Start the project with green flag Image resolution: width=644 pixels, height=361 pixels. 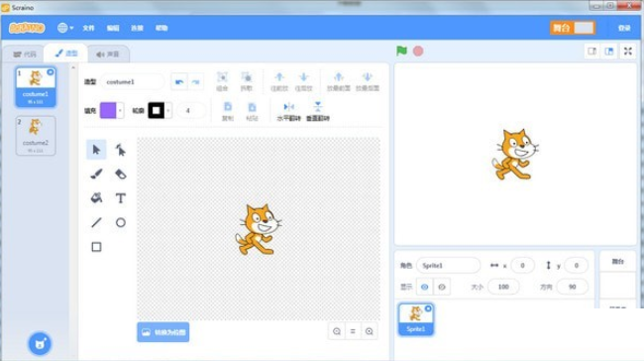point(401,51)
